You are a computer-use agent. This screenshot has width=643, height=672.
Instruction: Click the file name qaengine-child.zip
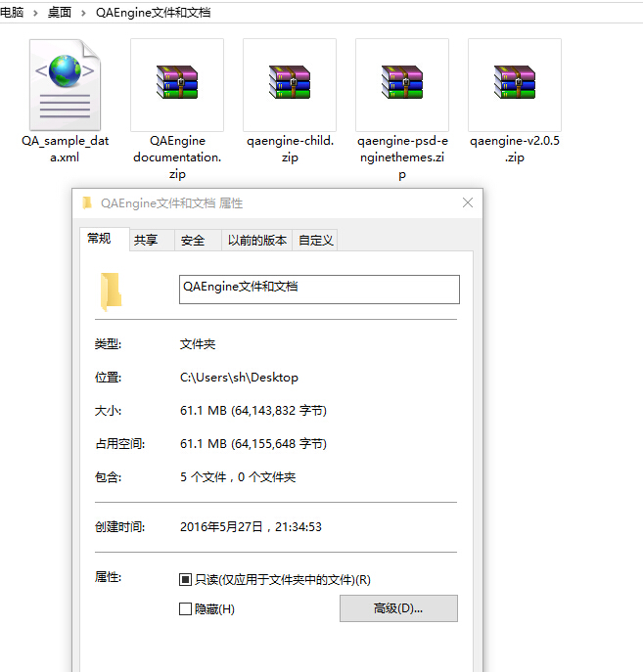[291, 149]
